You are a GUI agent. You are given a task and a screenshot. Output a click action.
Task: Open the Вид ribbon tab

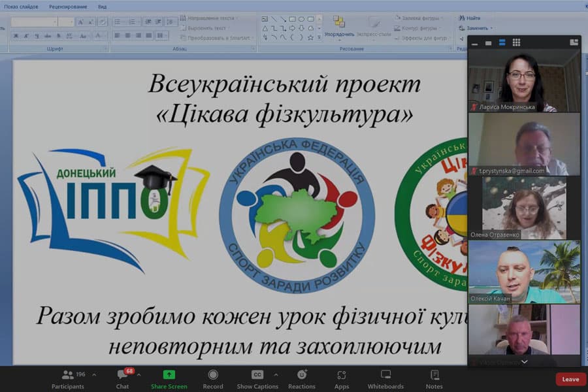102,5
